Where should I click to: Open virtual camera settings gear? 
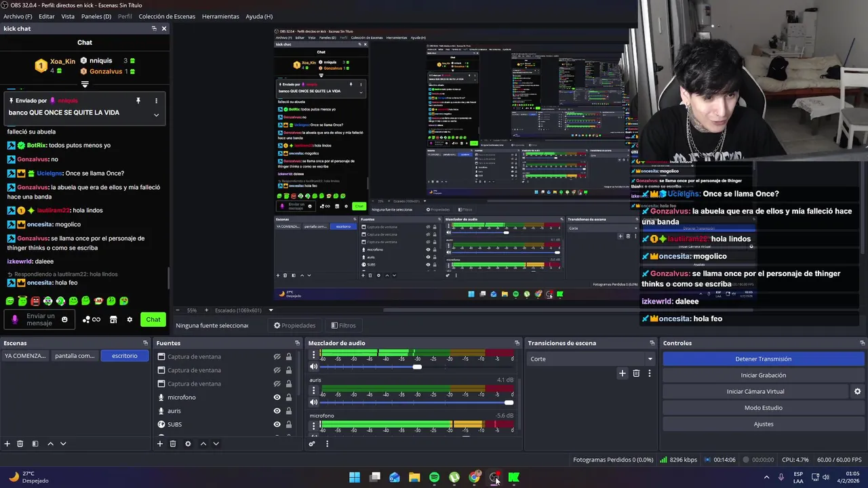pos(857,391)
